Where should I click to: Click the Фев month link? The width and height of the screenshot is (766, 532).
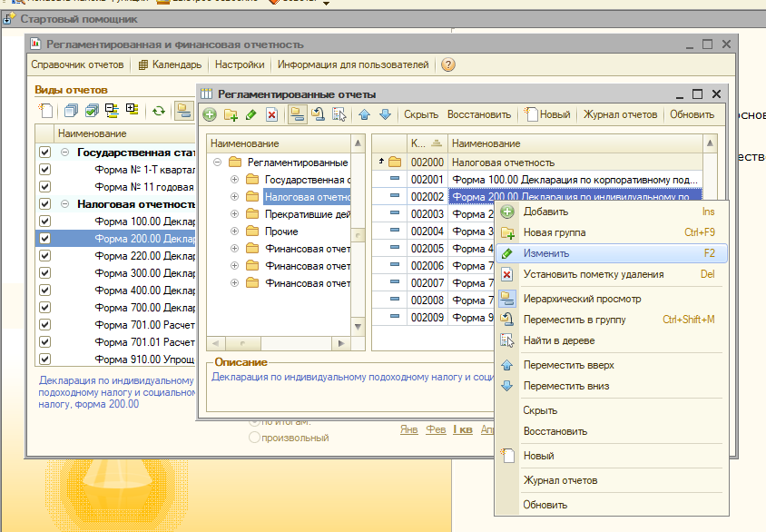point(436,429)
